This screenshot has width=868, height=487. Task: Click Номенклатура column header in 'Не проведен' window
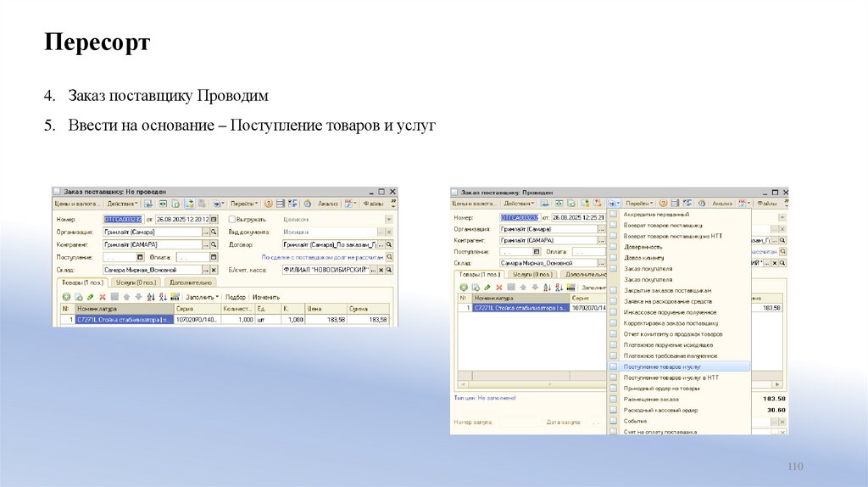pos(125,309)
